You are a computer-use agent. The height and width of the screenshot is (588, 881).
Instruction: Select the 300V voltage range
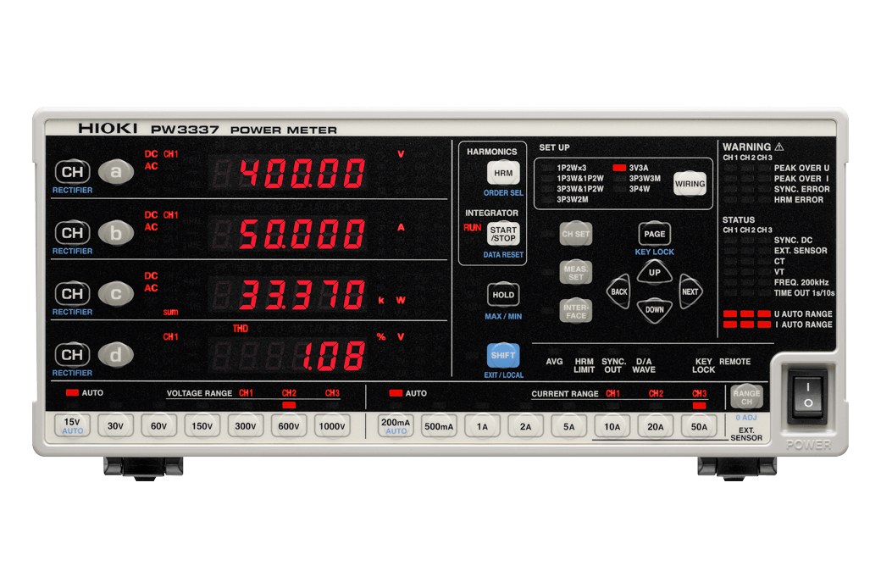246,426
